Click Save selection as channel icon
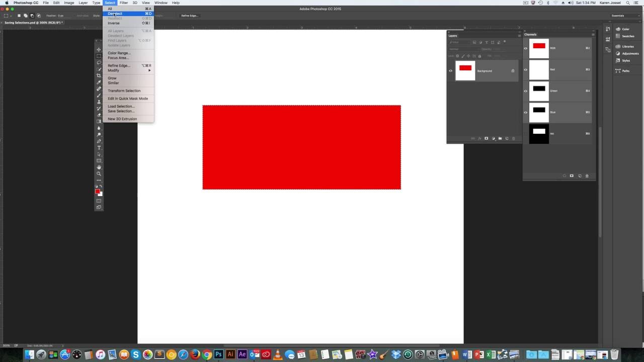This screenshot has width=644, height=362. (x=572, y=176)
